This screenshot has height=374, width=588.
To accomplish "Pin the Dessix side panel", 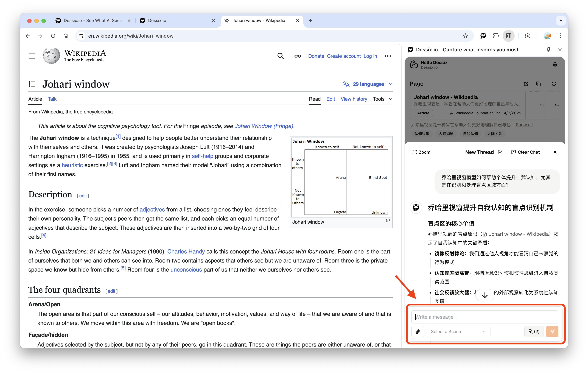I will 548,50.
